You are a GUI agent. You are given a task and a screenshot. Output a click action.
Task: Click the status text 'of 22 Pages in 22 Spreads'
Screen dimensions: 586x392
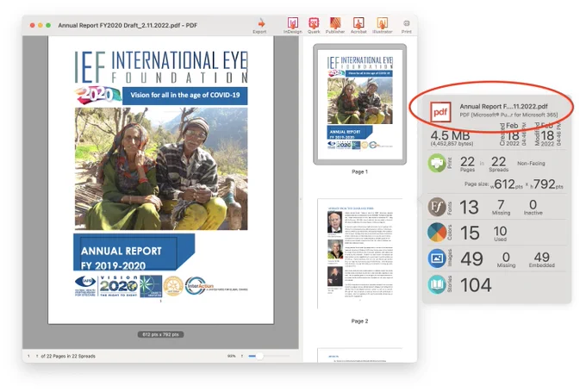pos(68,356)
